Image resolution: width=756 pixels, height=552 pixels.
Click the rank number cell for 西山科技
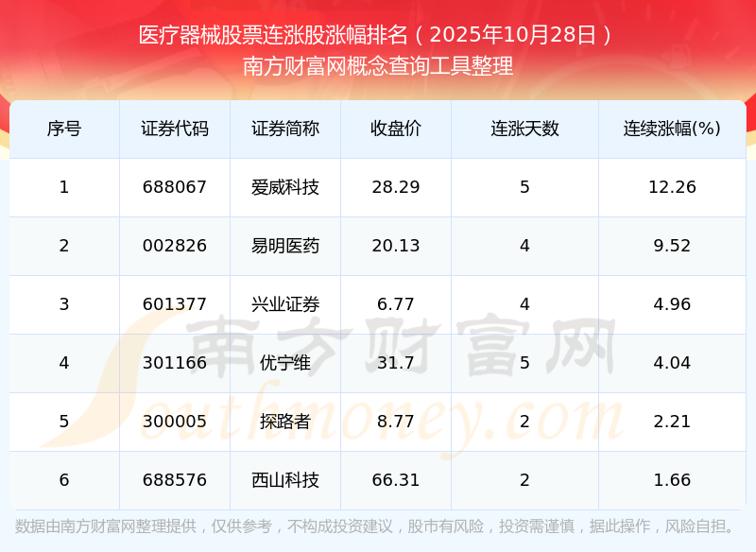64,480
